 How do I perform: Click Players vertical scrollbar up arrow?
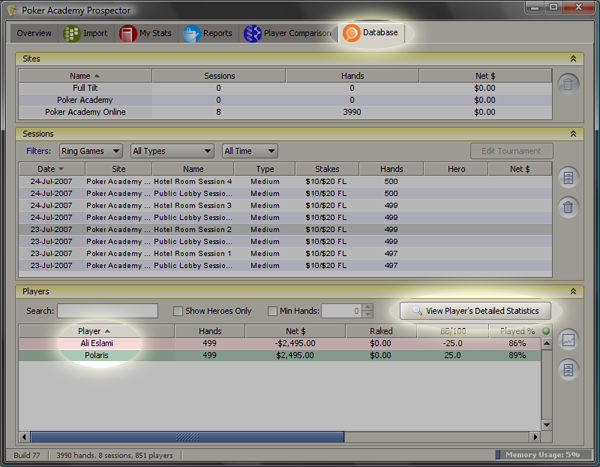coord(547,343)
